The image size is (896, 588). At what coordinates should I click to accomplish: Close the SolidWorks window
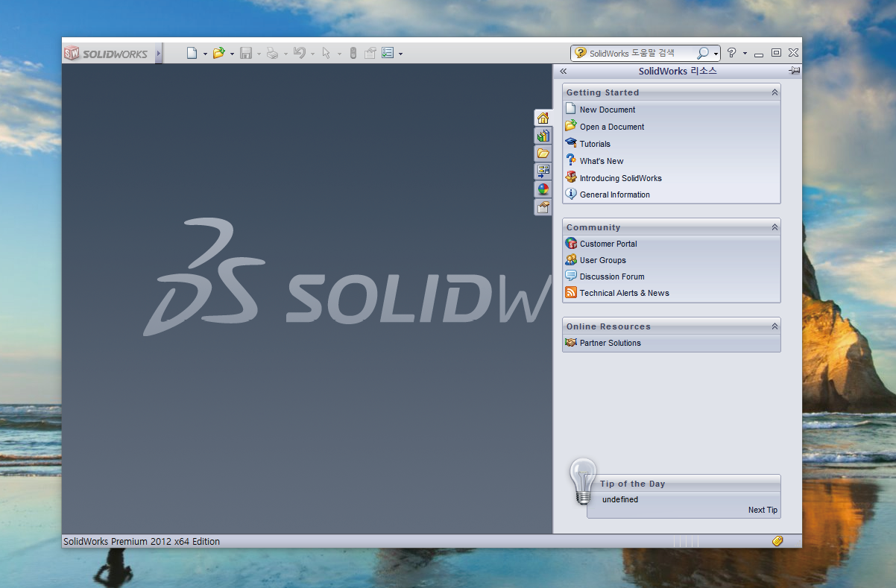[793, 53]
